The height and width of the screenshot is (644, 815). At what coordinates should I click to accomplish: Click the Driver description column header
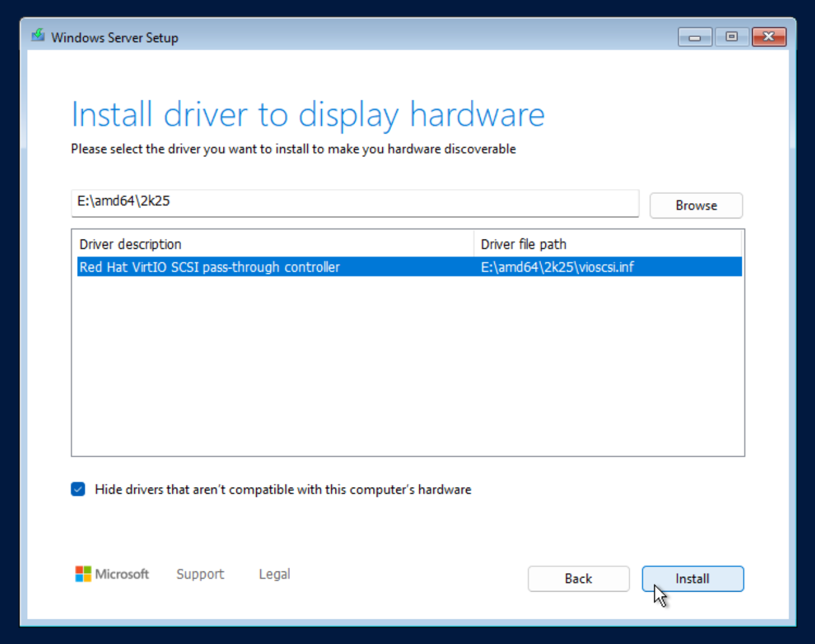[x=130, y=244]
